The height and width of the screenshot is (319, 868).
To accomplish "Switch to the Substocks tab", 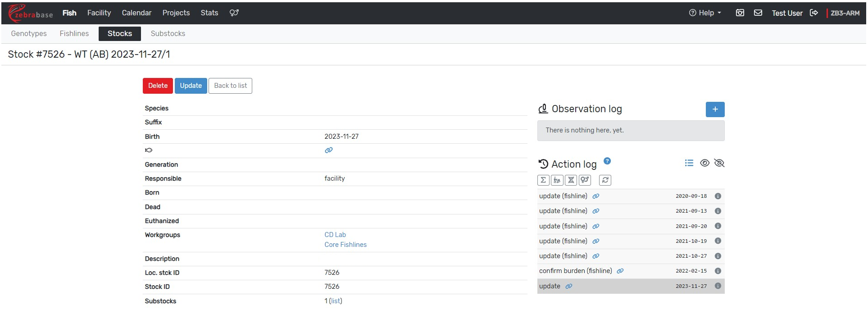I will pyautogui.click(x=168, y=34).
